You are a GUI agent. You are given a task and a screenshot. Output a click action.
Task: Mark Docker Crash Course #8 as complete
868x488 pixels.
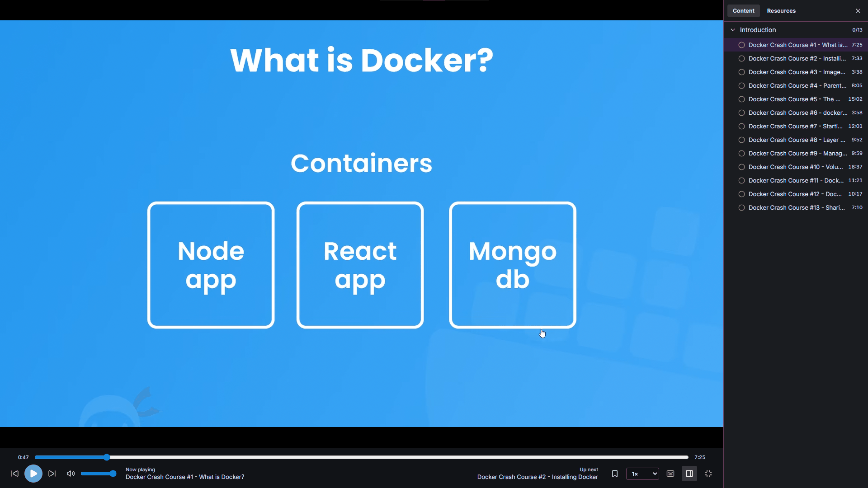click(741, 140)
